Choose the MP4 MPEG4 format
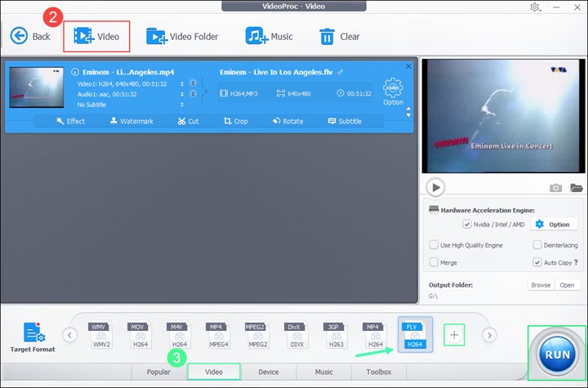Image resolution: width=588 pixels, height=388 pixels. pos(219,335)
